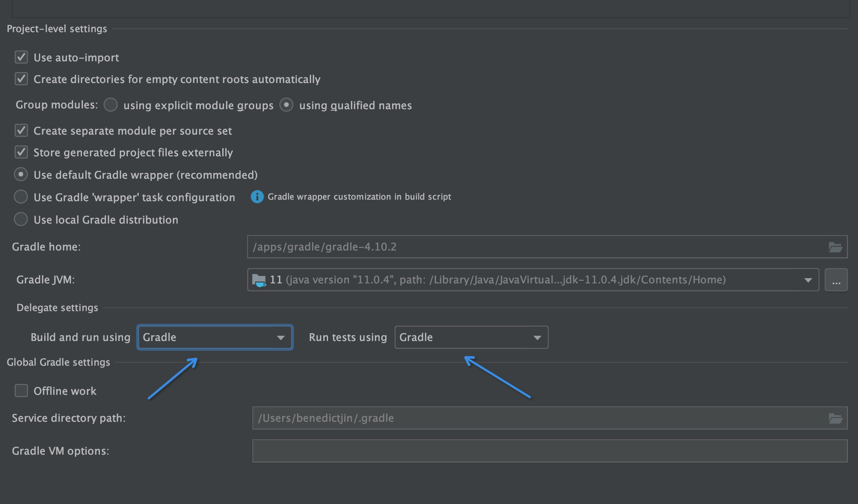Open the ellipsis button next to Gradle JVM
The width and height of the screenshot is (858, 504).
pos(837,280)
